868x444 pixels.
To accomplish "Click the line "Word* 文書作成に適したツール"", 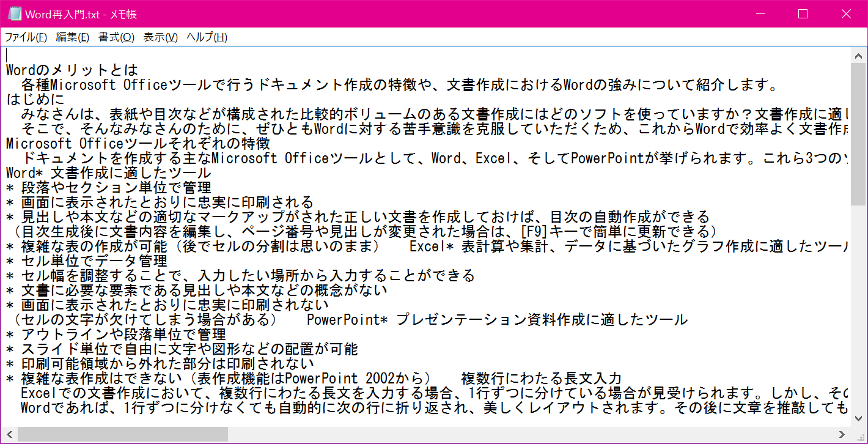I will [109, 172].
